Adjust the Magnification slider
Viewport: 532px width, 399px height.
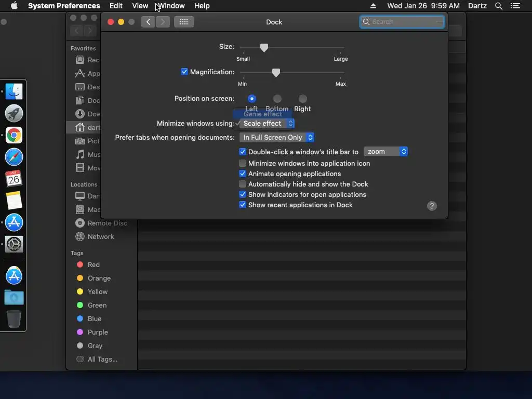(276, 72)
